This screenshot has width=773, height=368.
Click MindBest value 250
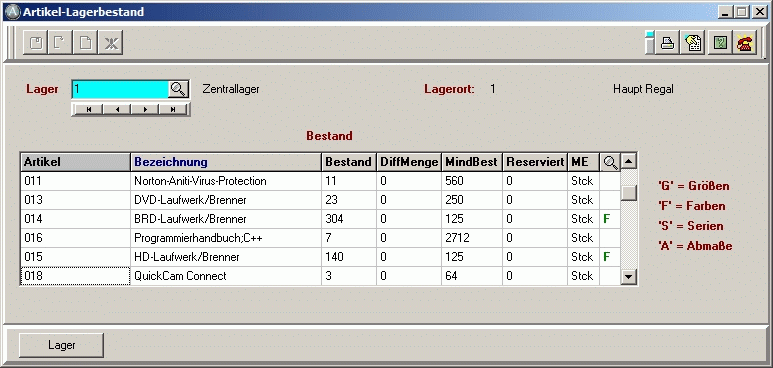coord(472,200)
